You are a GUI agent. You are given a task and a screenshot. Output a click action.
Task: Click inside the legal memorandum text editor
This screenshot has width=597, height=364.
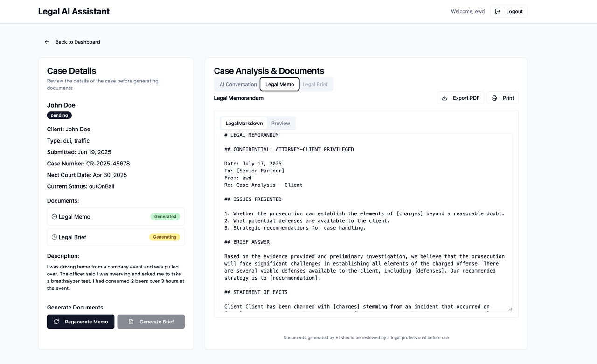(x=366, y=223)
